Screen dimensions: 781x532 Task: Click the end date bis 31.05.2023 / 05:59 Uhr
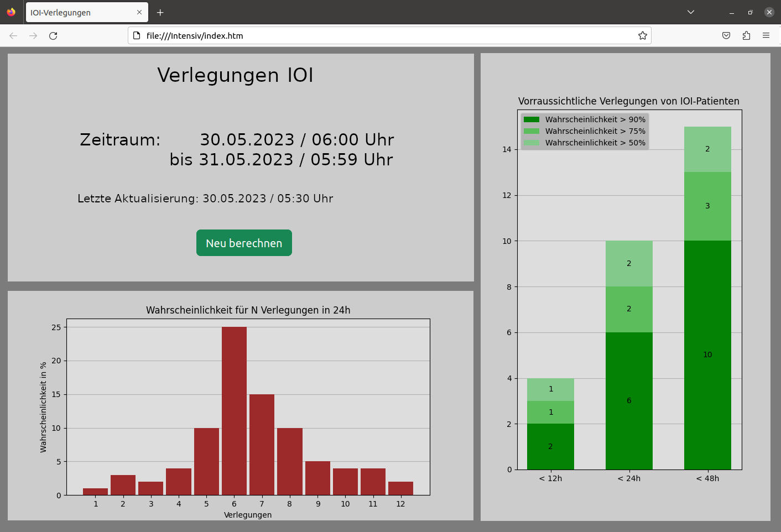(281, 159)
